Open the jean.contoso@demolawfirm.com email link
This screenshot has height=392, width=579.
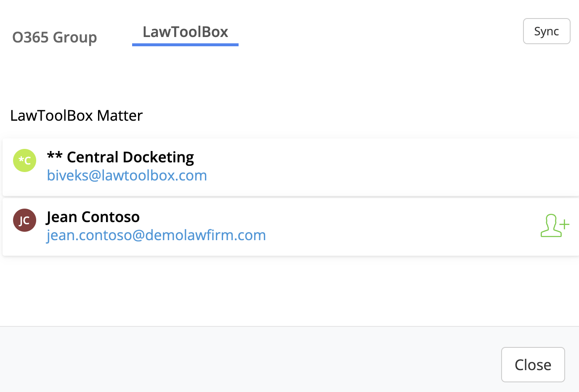click(x=156, y=235)
